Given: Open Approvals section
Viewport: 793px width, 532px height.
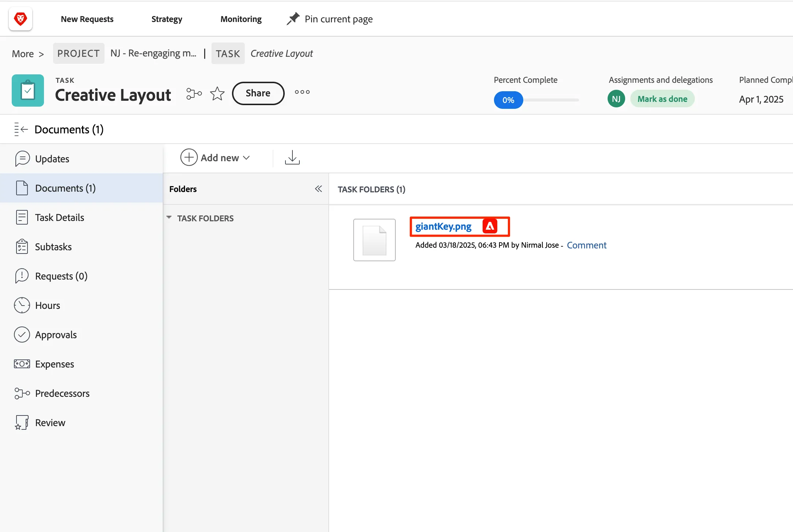Looking at the screenshot, I should (81, 335).
